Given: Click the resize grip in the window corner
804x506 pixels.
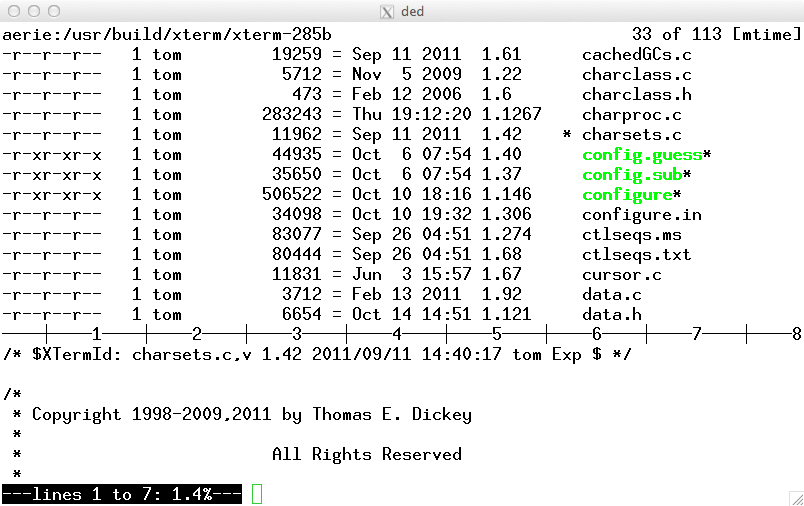Looking at the screenshot, I should 795,497.
